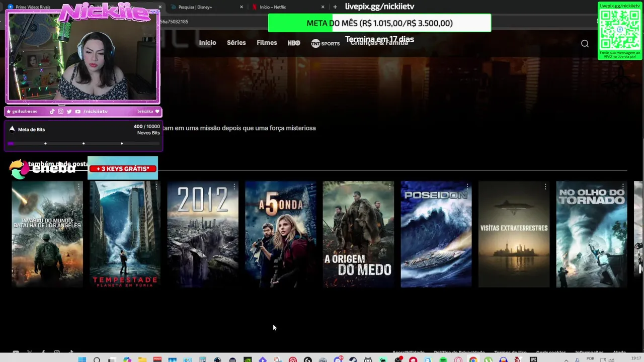This screenshot has height=362, width=644.
Task: Click synopsis text 'uma força misteriosa'
Action: pos(285,128)
